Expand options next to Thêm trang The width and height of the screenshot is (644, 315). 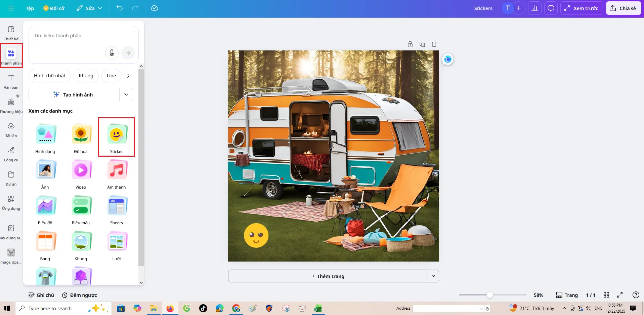click(x=433, y=276)
